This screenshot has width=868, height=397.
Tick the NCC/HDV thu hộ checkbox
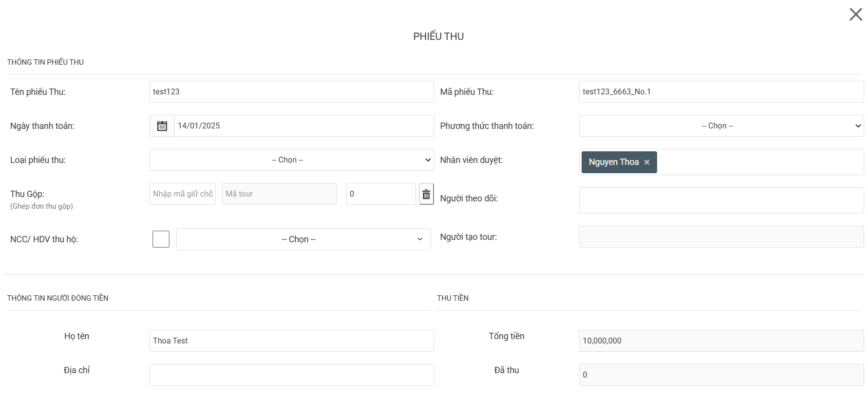161,239
